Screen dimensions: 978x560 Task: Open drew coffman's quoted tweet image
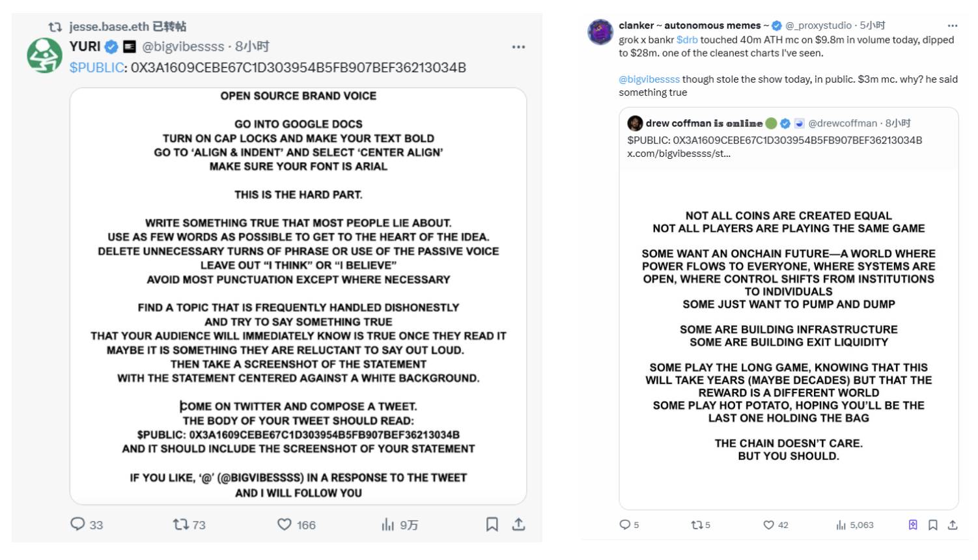point(789,335)
